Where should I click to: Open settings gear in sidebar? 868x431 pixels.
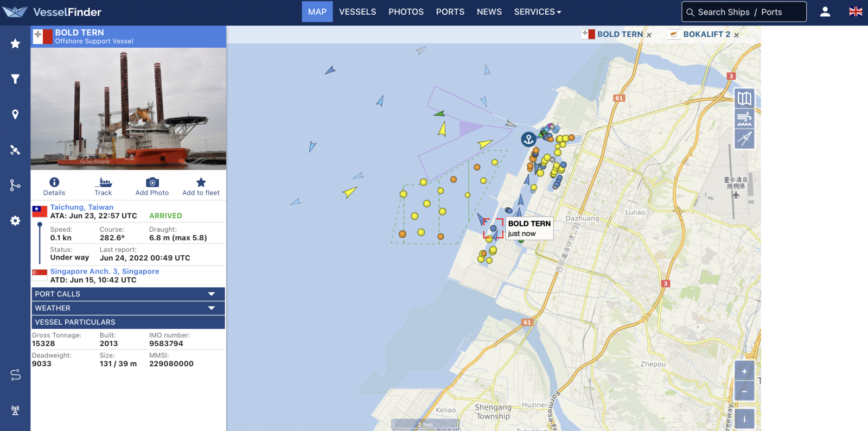point(15,221)
